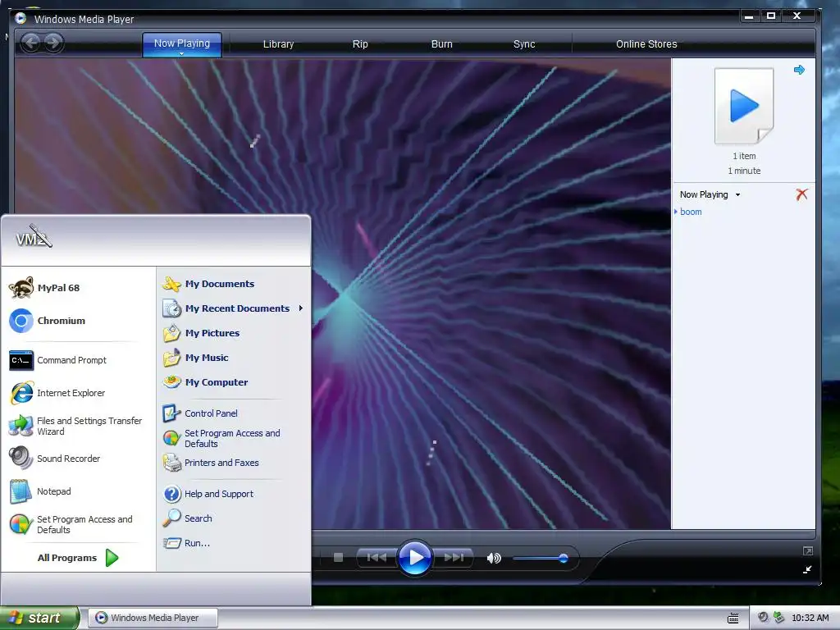This screenshot has width=840, height=630.
Task: Launch Chromium from the Start menu
Action: [79, 321]
